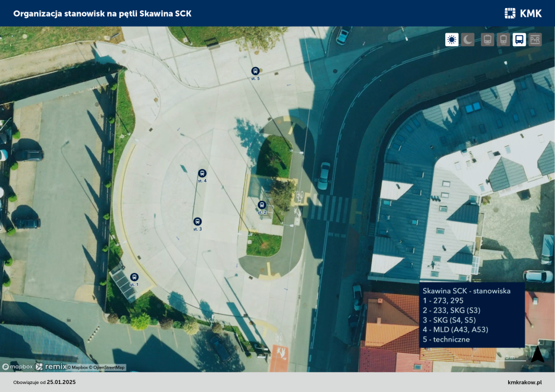Select the highlighted bus layer icon

point(519,40)
